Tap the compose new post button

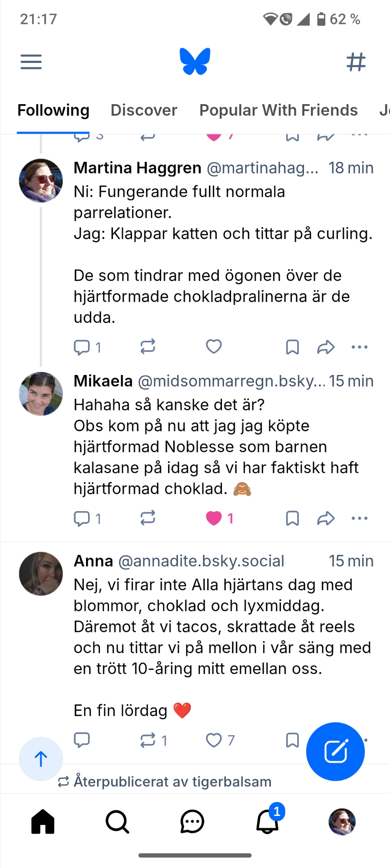pyautogui.click(x=335, y=751)
